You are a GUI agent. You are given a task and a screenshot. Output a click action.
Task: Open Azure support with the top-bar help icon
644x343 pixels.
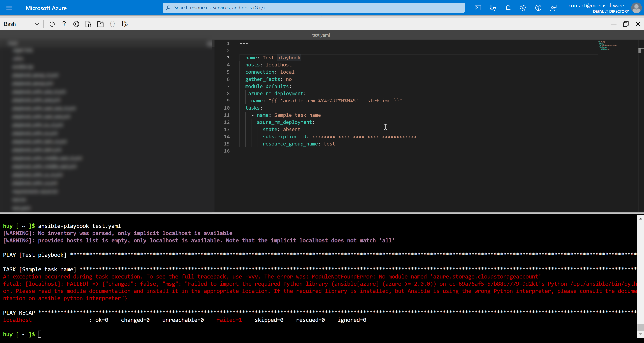click(x=538, y=8)
